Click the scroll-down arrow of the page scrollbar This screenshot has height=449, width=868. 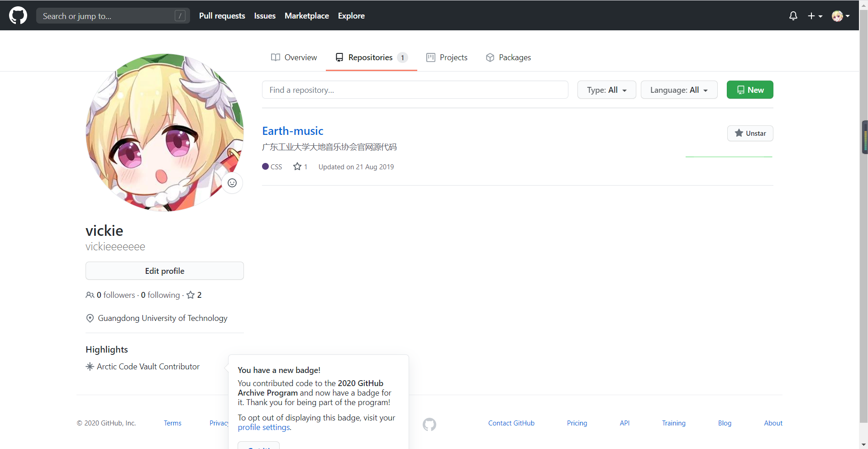[x=863, y=444]
